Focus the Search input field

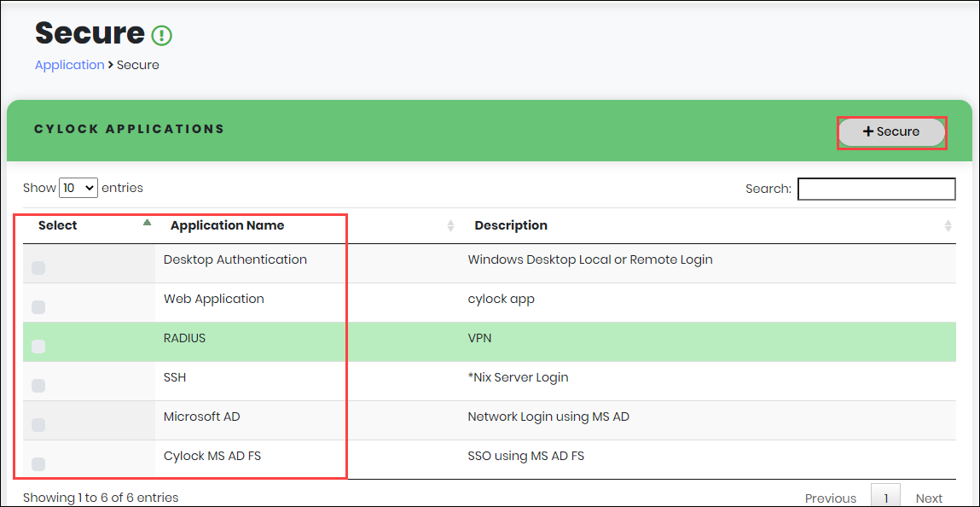(876, 189)
